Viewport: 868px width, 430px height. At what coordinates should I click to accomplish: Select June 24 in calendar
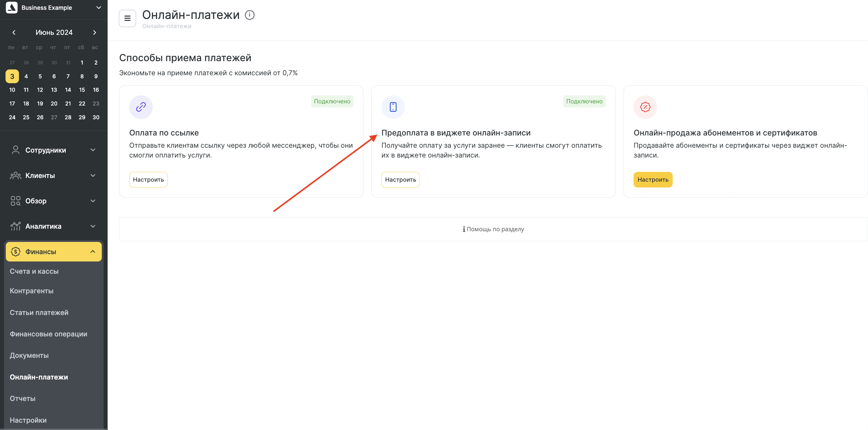(12, 117)
